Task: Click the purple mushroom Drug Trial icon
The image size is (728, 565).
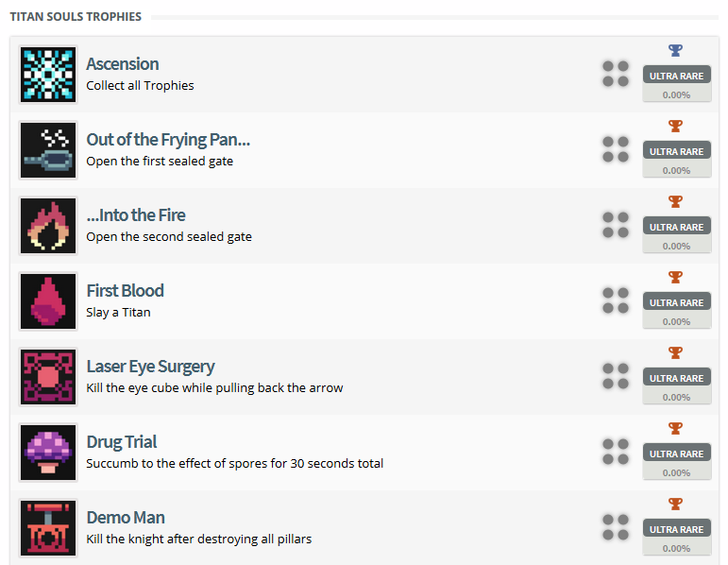Action: coord(48,453)
